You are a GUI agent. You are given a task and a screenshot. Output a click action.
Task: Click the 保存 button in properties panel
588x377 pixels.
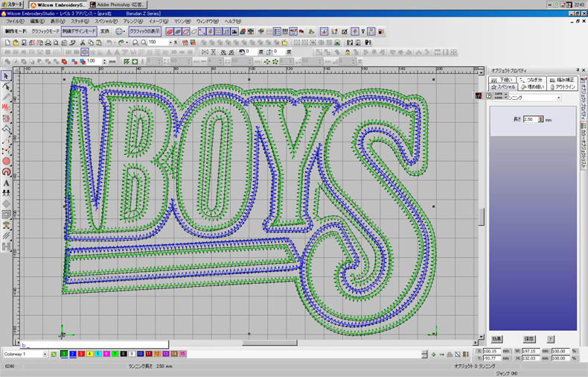(x=529, y=339)
